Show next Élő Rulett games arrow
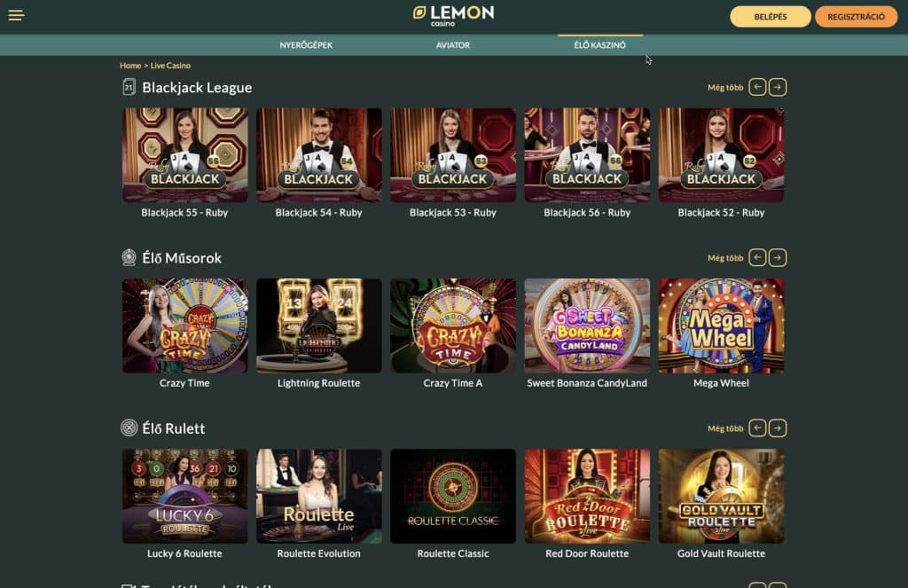 [778, 427]
